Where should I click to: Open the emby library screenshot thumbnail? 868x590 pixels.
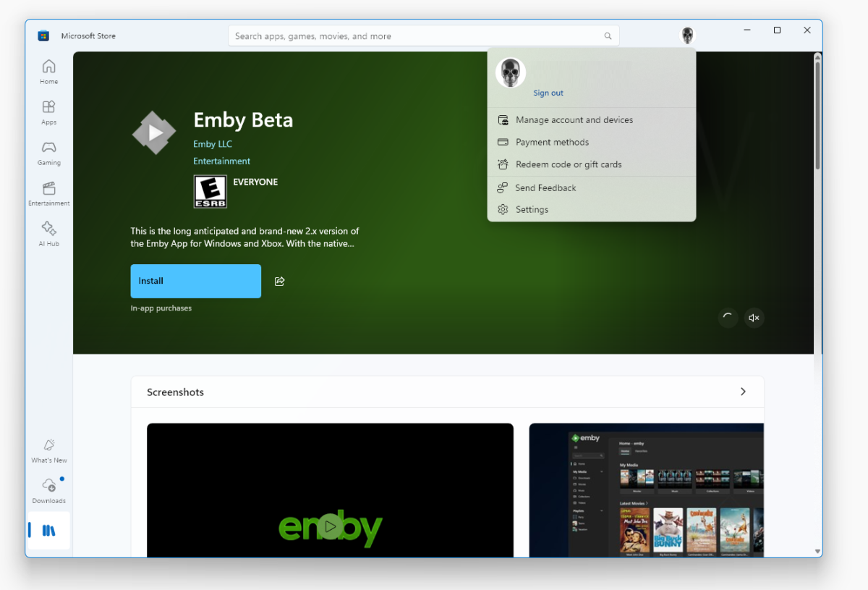647,490
